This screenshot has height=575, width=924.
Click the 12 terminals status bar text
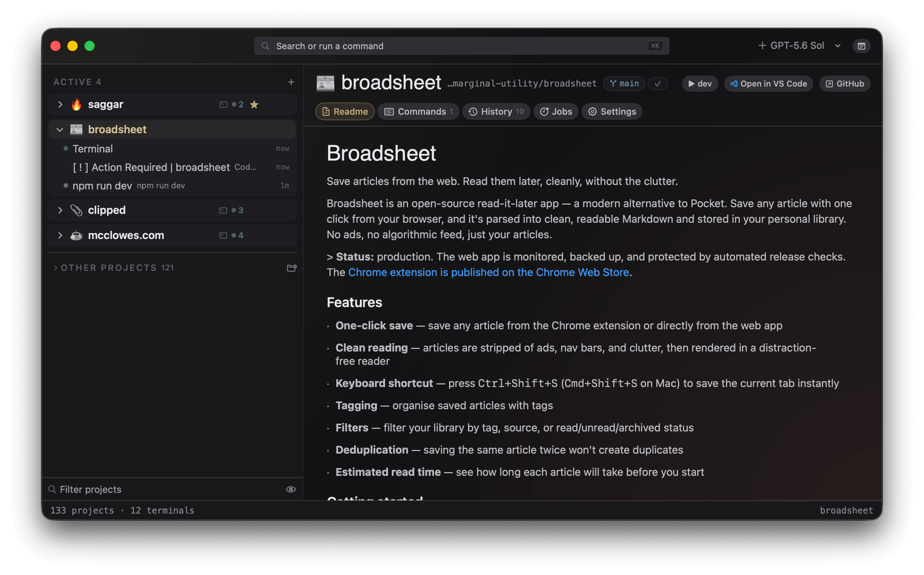[162, 510]
